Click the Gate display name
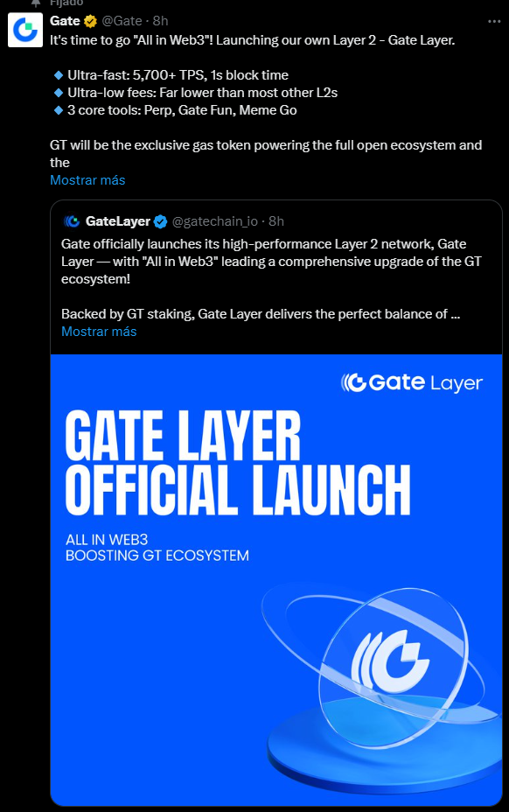509x812 pixels. (64, 20)
